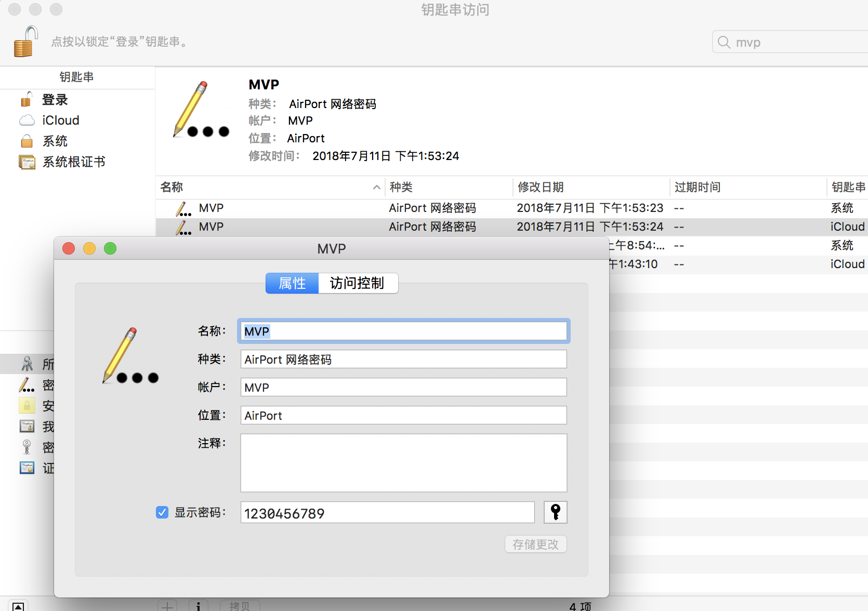
Task: Switch to the 属性 tab
Action: point(292,283)
